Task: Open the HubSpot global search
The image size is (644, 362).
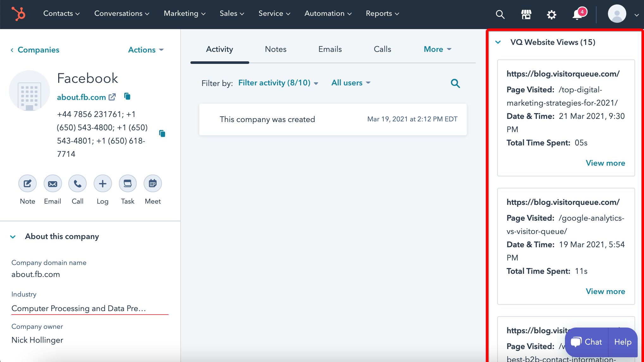Action: 500,14
